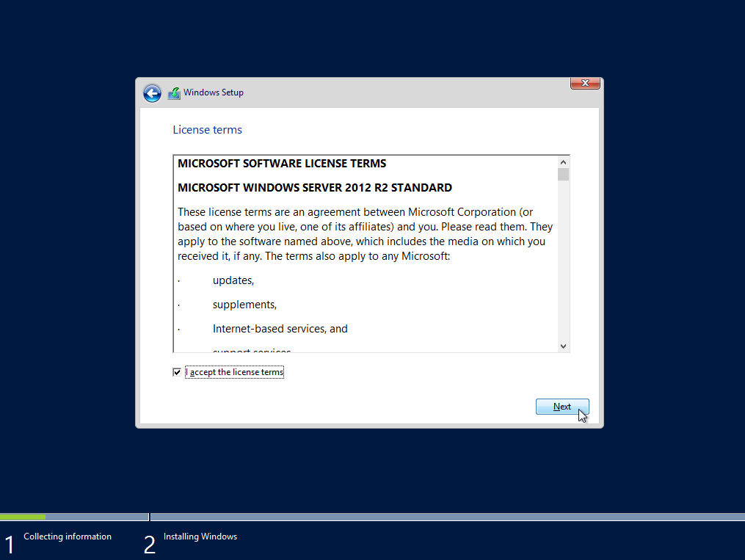
Task: Click the license scrollbar thumb
Action: point(563,175)
